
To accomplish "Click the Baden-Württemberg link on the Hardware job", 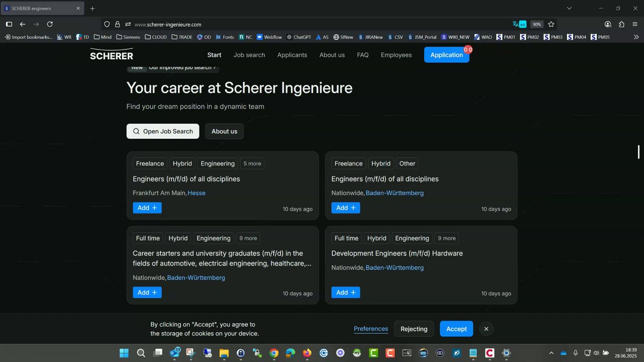I will tap(395, 267).
